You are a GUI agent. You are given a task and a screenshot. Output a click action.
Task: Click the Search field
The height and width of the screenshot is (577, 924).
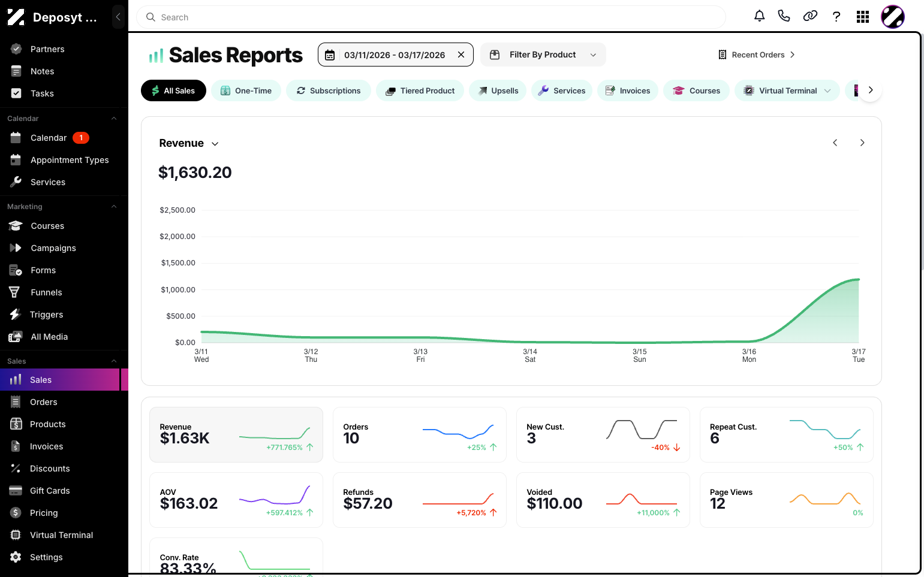click(x=431, y=17)
